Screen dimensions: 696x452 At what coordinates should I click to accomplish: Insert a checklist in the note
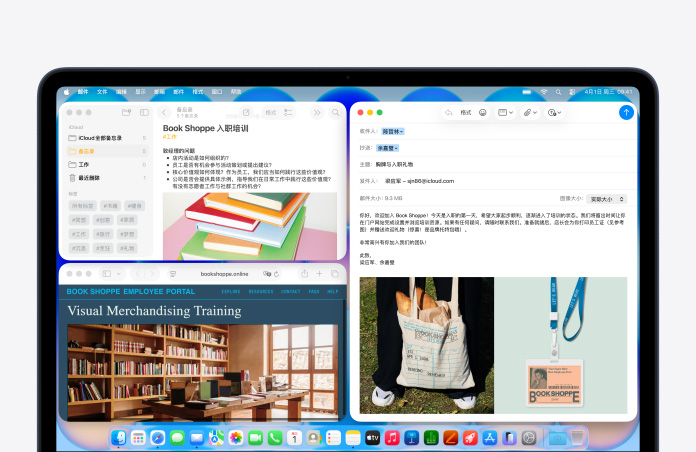[288, 113]
